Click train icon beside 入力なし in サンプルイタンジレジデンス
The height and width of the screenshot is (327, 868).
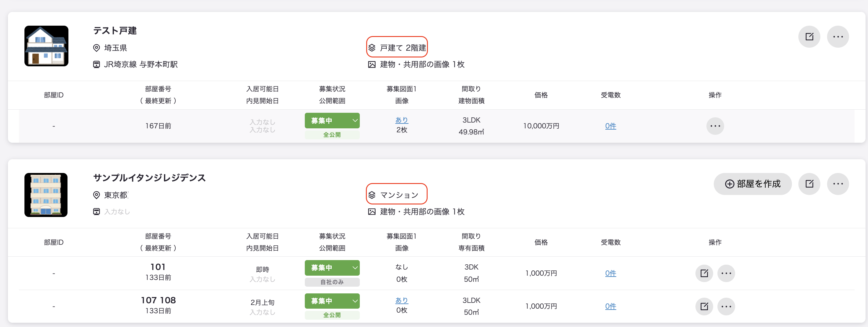97,211
